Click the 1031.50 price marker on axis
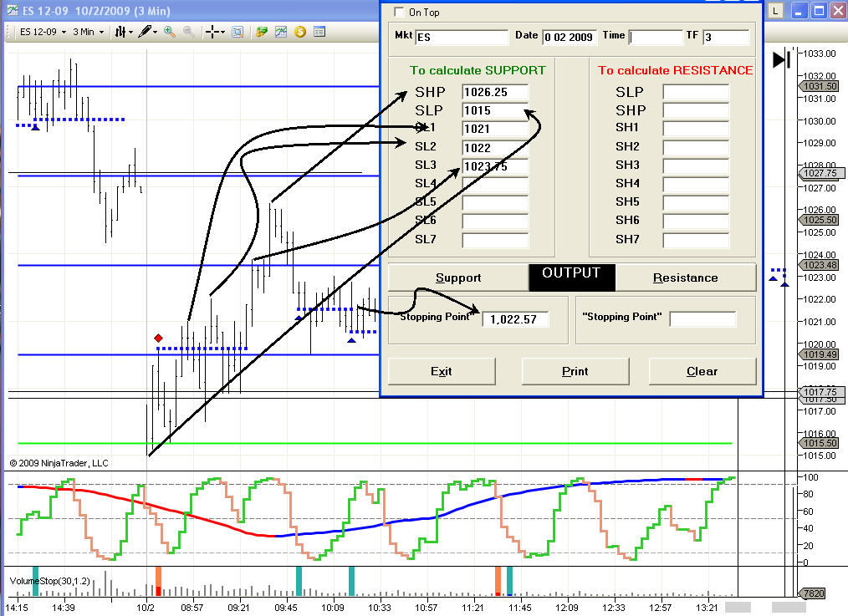 point(819,86)
